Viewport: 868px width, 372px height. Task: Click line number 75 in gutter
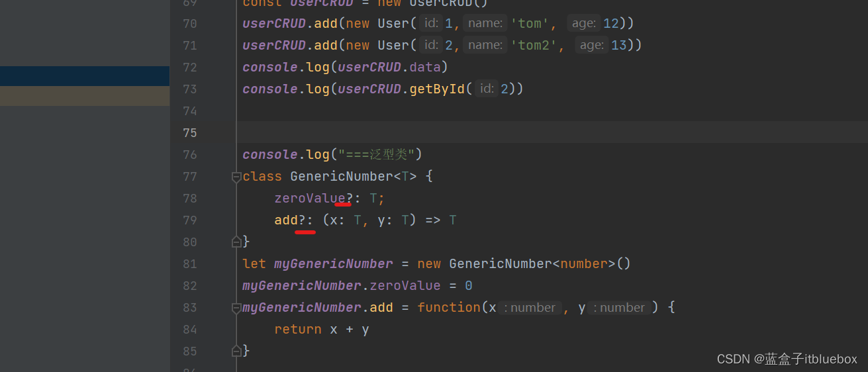click(189, 133)
